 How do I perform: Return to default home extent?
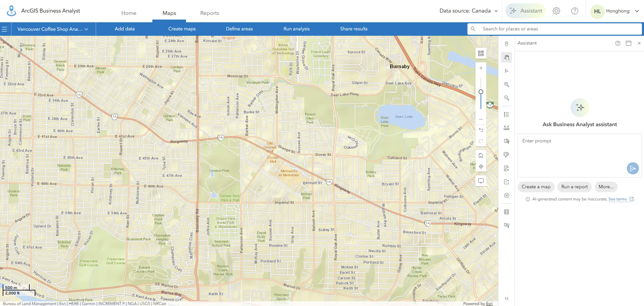pyautogui.click(x=481, y=156)
